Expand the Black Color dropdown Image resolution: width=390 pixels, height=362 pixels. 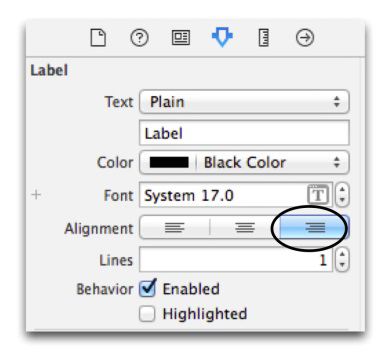244,162
